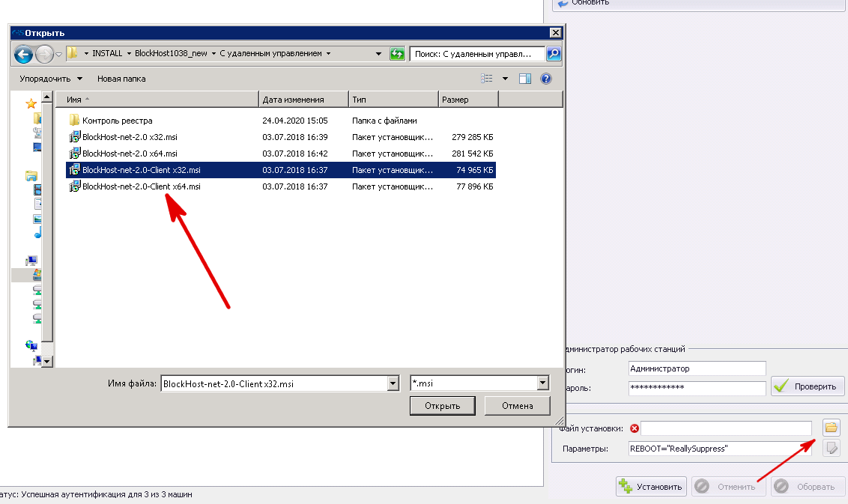
Task: Click the greyed Forward arrow in Open dialog
Action: click(44, 54)
